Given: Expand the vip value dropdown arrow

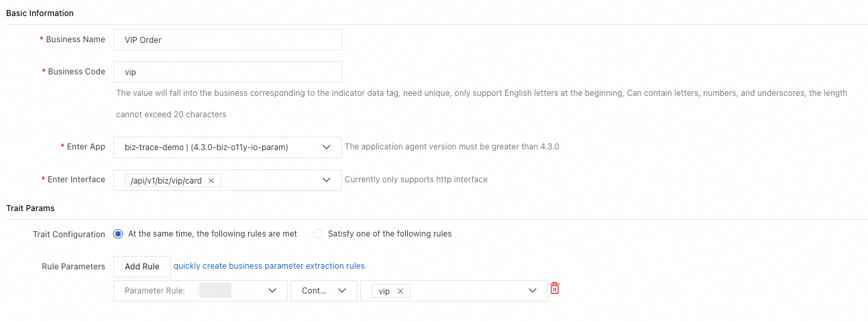Looking at the screenshot, I should click(533, 291).
